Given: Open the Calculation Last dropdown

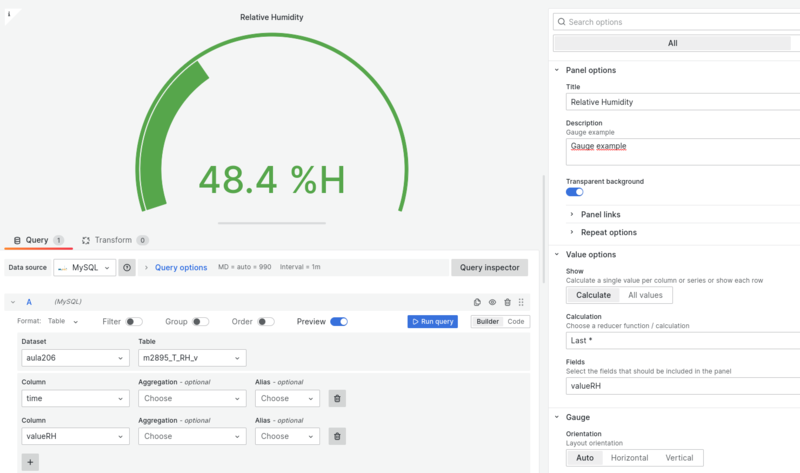Looking at the screenshot, I should [683, 340].
